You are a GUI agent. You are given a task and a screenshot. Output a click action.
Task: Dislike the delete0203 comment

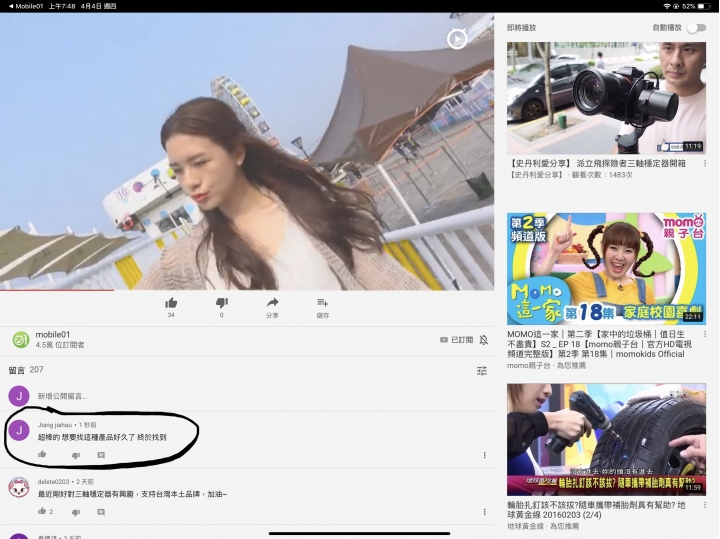coord(76,512)
